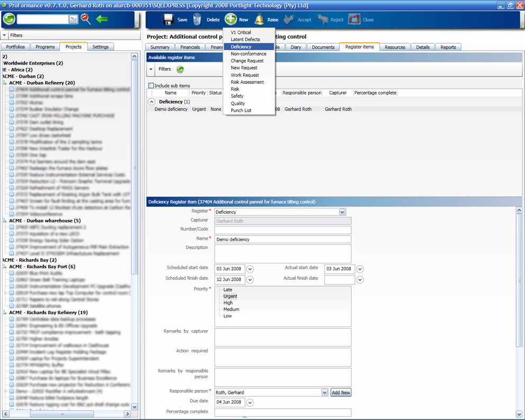The height and width of the screenshot is (420, 525).
Task: Click the magnifier search icon
Action: point(86,19)
